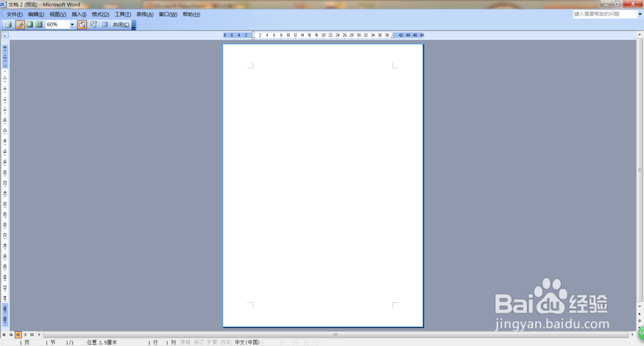Expand toolbar options arrow after 关闭
Image resolution: width=644 pixels, height=346 pixels.
point(133,25)
